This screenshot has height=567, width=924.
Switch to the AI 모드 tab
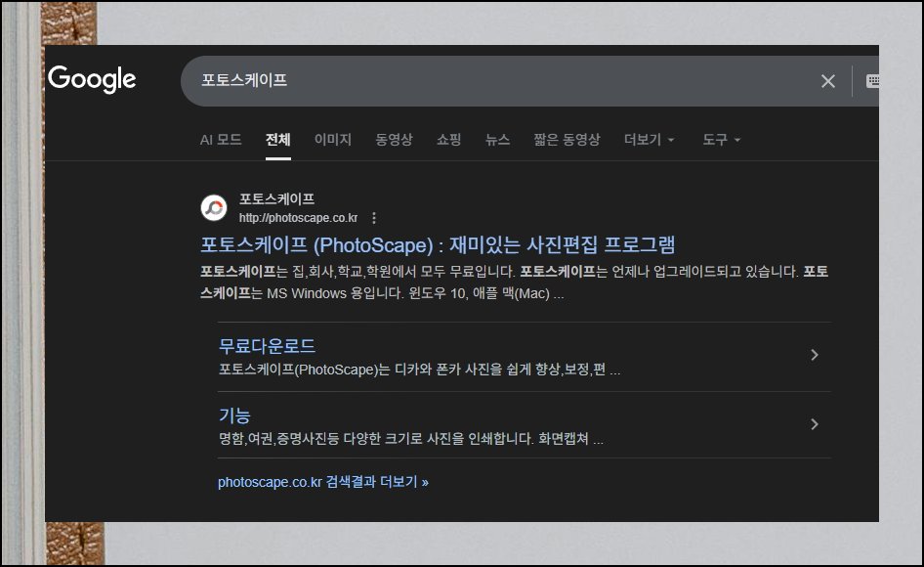click(x=221, y=140)
